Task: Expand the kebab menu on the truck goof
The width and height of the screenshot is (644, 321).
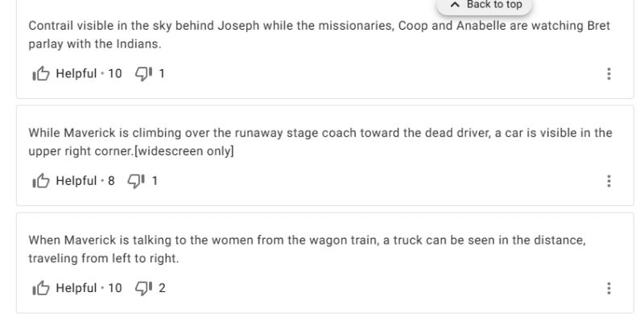Action: 609,288
